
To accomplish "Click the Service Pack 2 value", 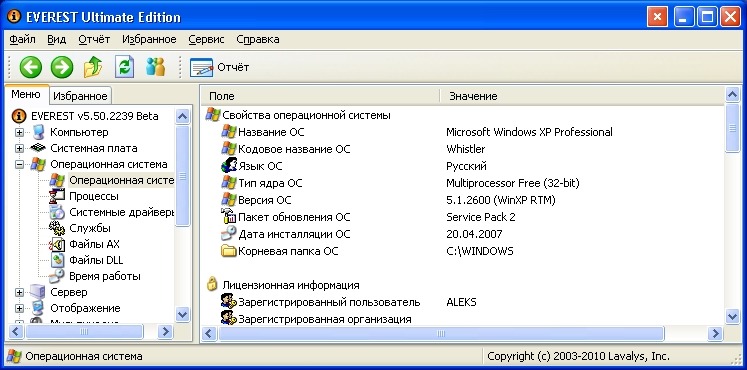I will [481, 217].
